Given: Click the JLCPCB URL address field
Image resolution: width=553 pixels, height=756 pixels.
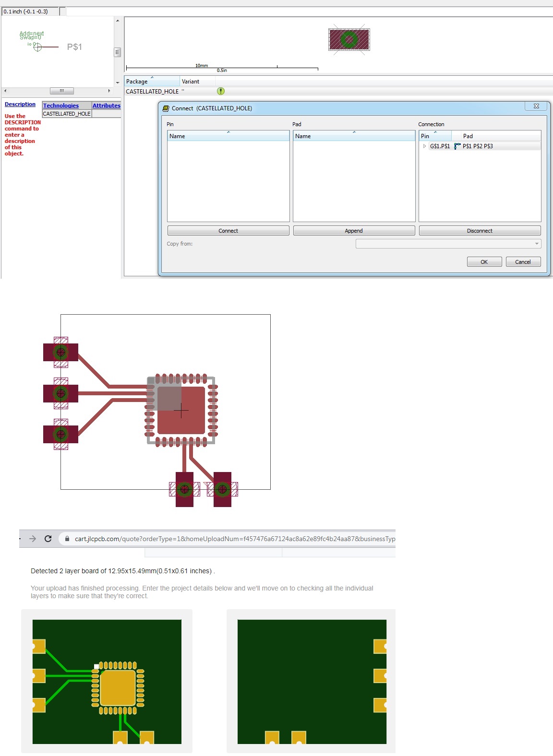Looking at the screenshot, I should [234, 539].
